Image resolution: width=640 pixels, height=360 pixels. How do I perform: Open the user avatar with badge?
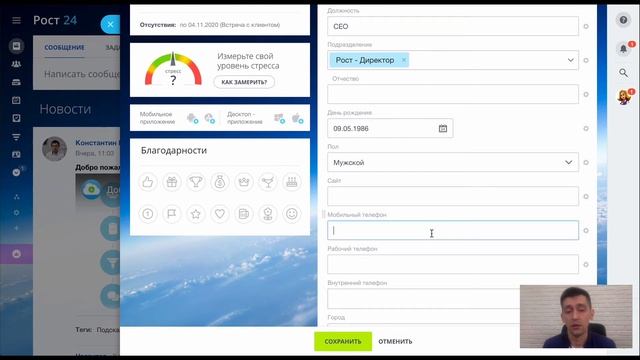point(624,97)
